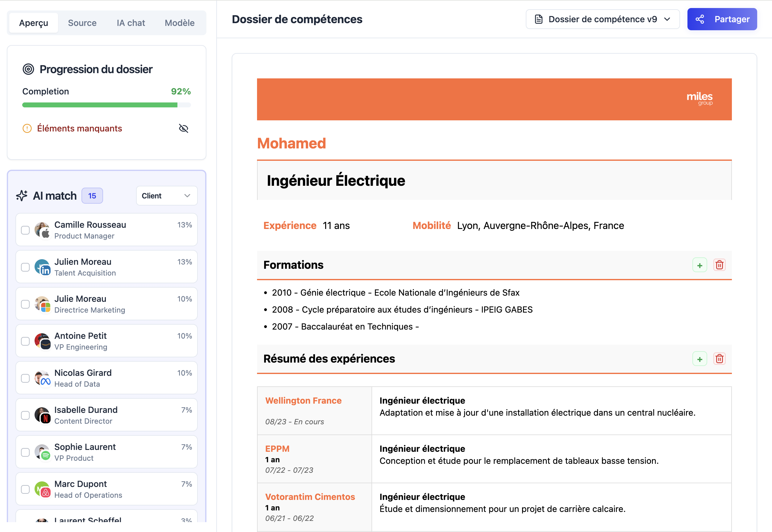Click Camille Rousseau's avatar
772x532 pixels.
pyautogui.click(x=42, y=230)
